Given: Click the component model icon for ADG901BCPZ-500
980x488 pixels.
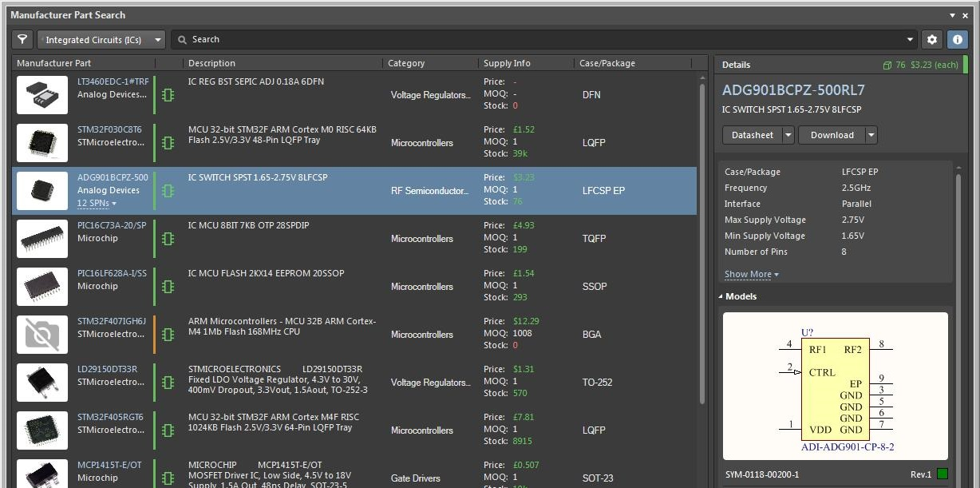Looking at the screenshot, I should click(168, 191).
